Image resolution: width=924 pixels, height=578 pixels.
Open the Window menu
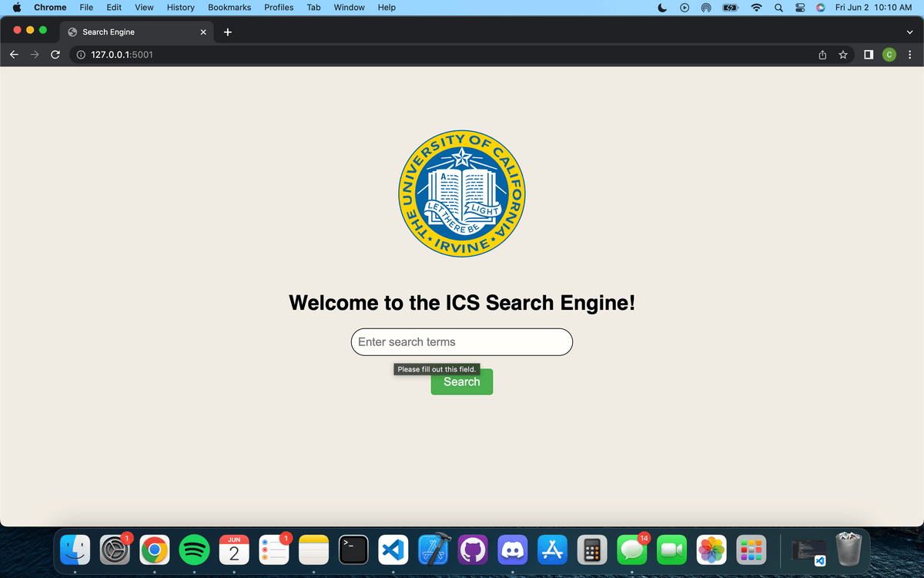[x=350, y=8]
